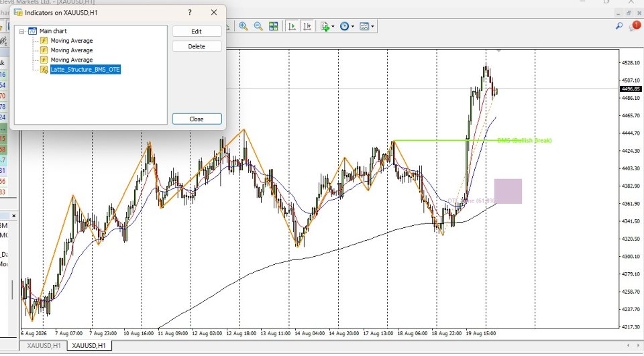Click the icon beside Latte_Structure_BMS_OTE
Screen dimensions: 644x356
(44, 70)
